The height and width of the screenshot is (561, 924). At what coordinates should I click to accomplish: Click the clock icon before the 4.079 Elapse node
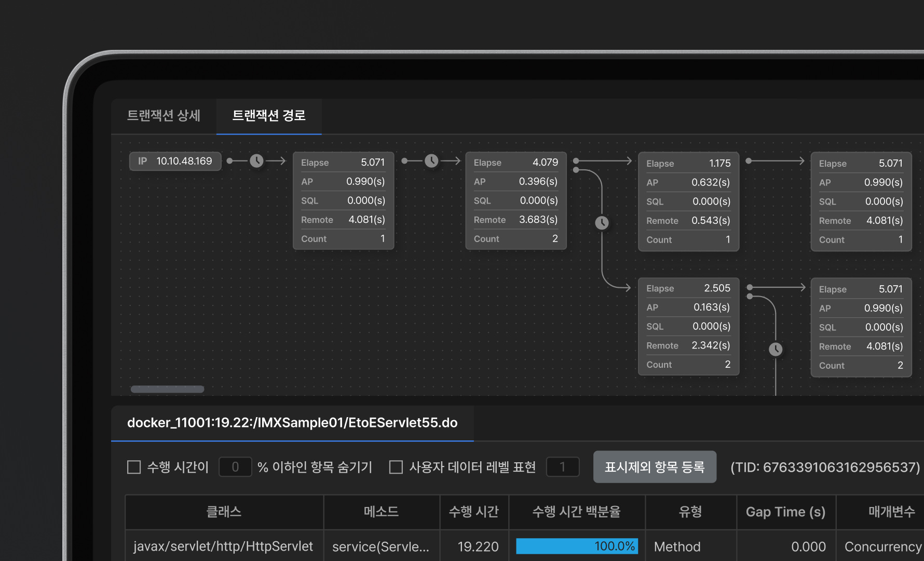[431, 161]
